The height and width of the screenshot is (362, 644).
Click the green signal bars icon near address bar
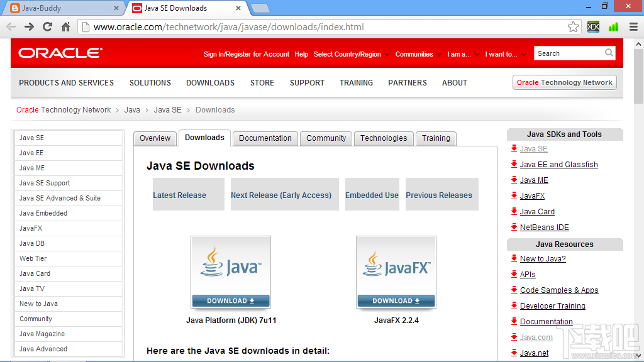click(613, 26)
